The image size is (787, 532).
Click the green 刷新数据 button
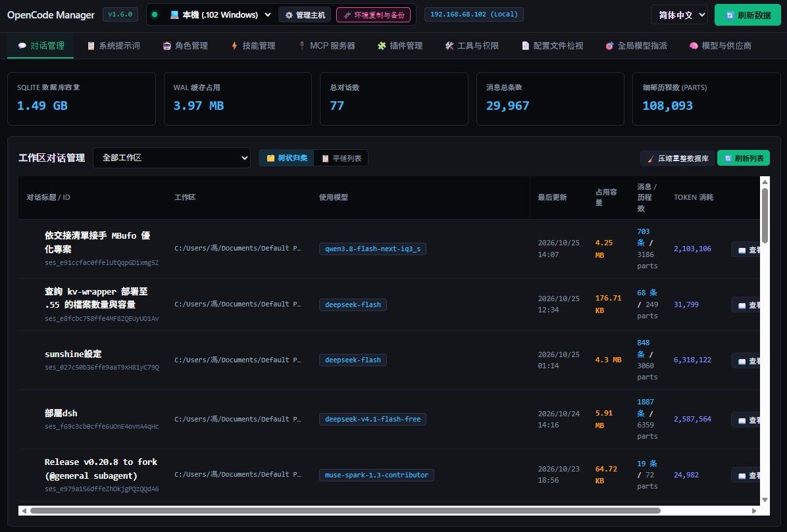(748, 15)
